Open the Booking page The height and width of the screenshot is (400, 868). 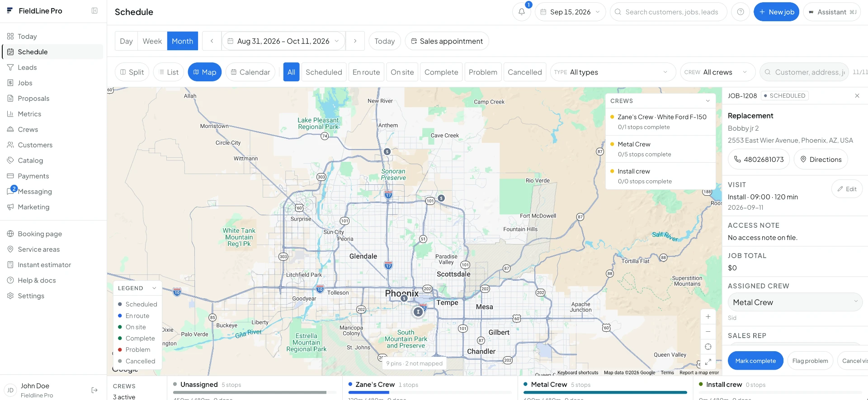click(x=52, y=234)
